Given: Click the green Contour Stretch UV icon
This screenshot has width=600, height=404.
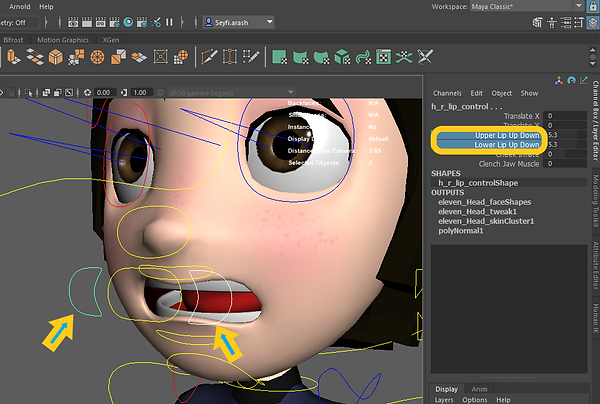Looking at the screenshot, I should click(x=363, y=57).
